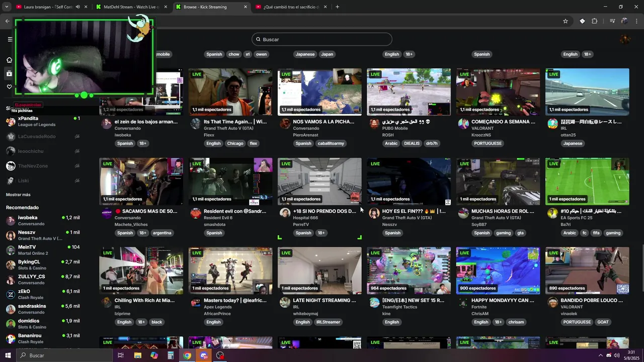
Task: Open Chrome from the Windows taskbar
Action: coord(187,355)
